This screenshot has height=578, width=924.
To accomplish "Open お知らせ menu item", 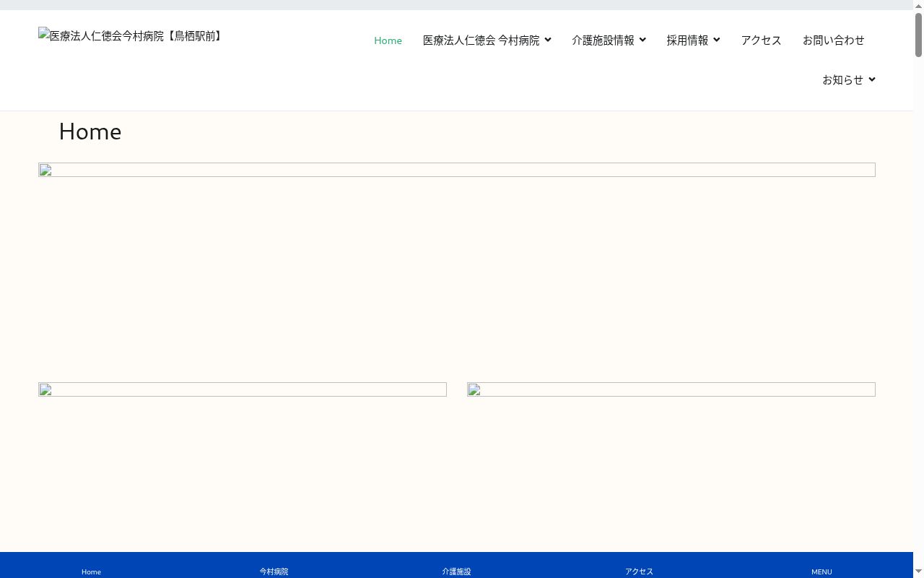I will [842, 80].
